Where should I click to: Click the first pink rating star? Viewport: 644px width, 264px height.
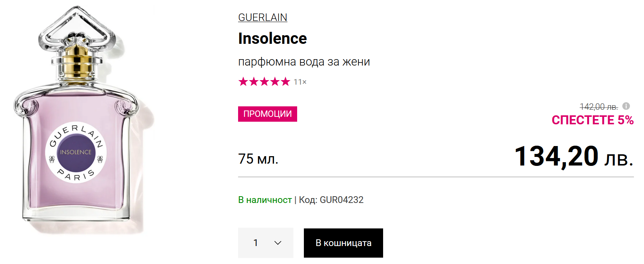[x=243, y=82]
